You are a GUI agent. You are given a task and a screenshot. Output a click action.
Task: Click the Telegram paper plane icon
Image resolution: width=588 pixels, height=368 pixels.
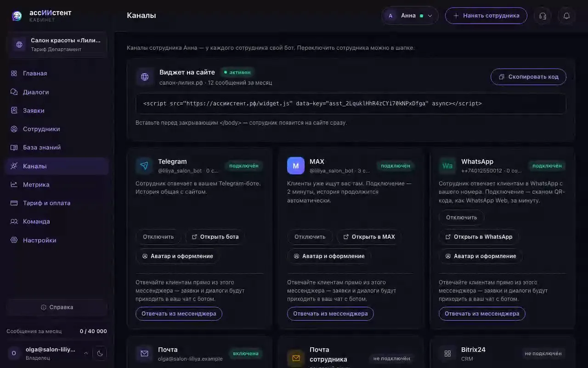[144, 166]
